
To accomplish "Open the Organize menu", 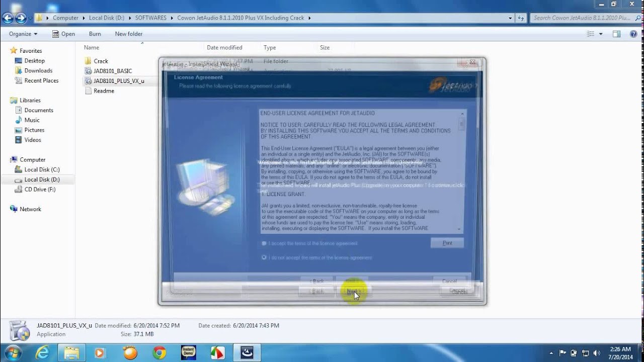I will 23,34.
